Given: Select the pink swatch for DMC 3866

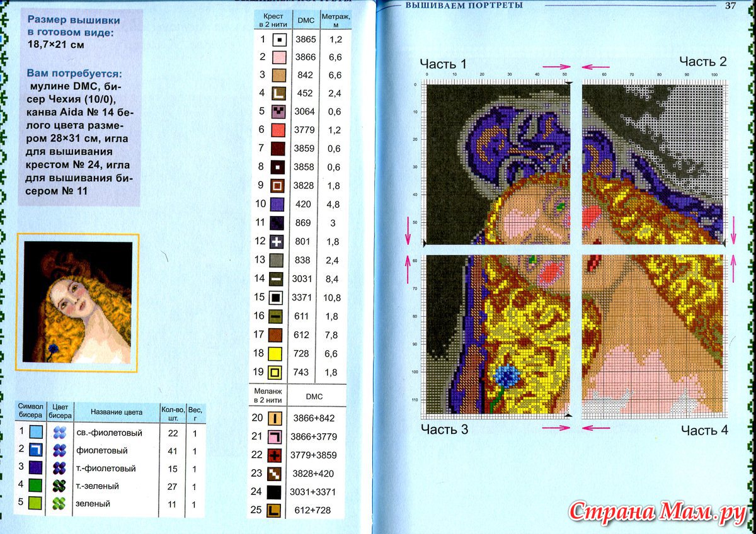Looking at the screenshot, I should click(x=279, y=57).
